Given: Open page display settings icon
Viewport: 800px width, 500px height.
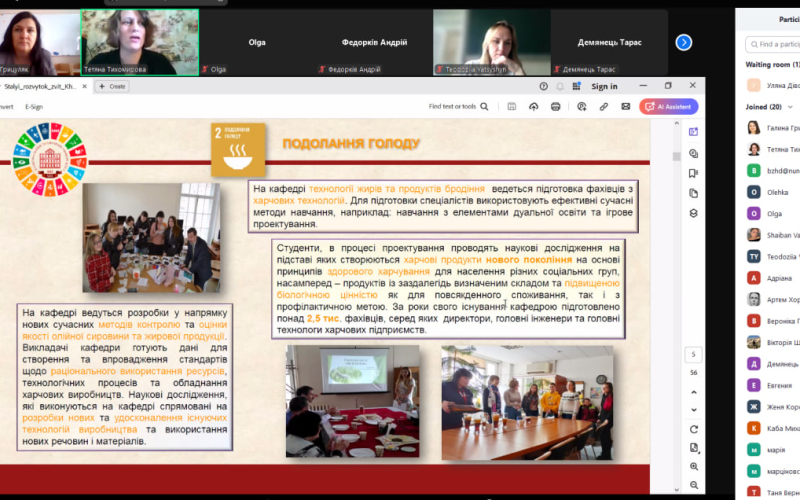Looking at the screenshot, I should (694, 448).
